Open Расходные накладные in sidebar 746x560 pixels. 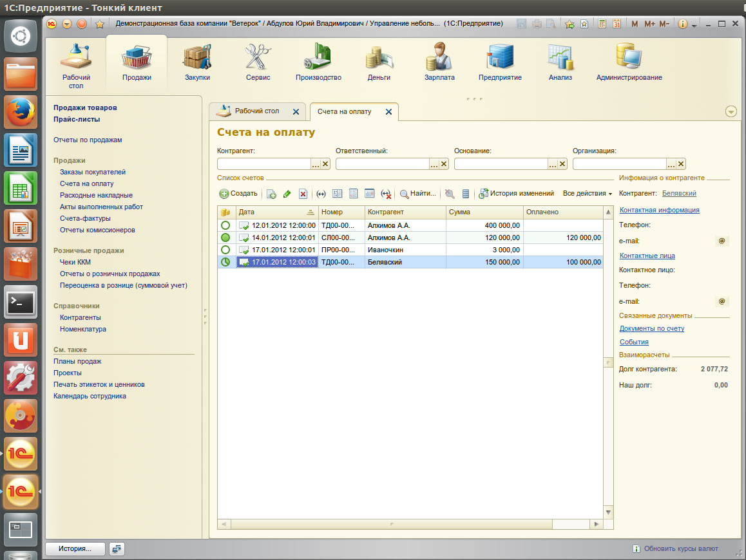pos(96,195)
